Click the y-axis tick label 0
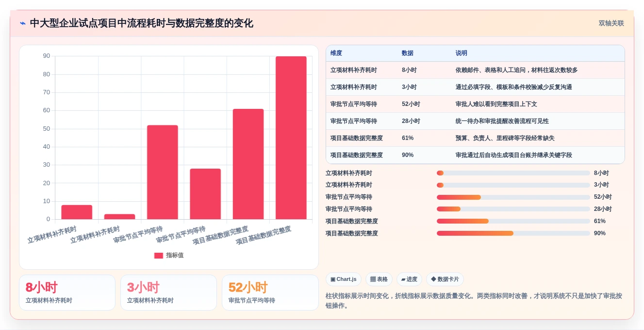 (x=48, y=219)
